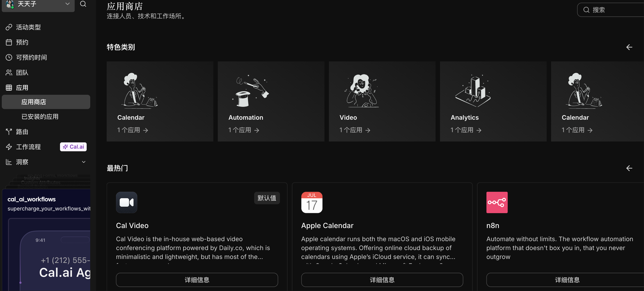Select 应用商店 in the sidebar
Image resolution: width=644 pixels, height=291 pixels.
click(x=46, y=102)
